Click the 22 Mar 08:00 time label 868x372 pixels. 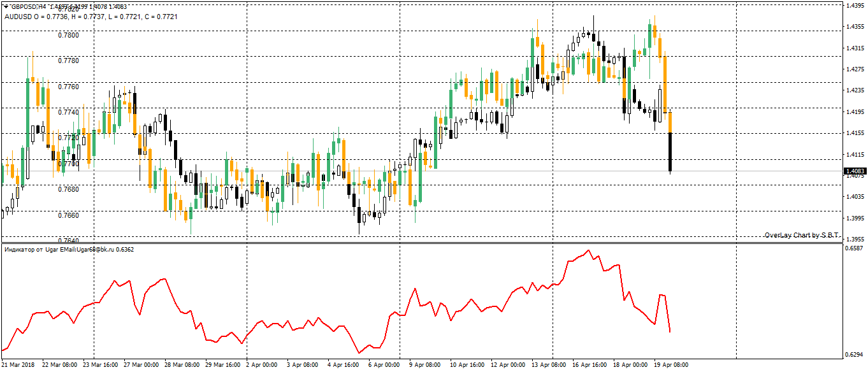(59, 365)
